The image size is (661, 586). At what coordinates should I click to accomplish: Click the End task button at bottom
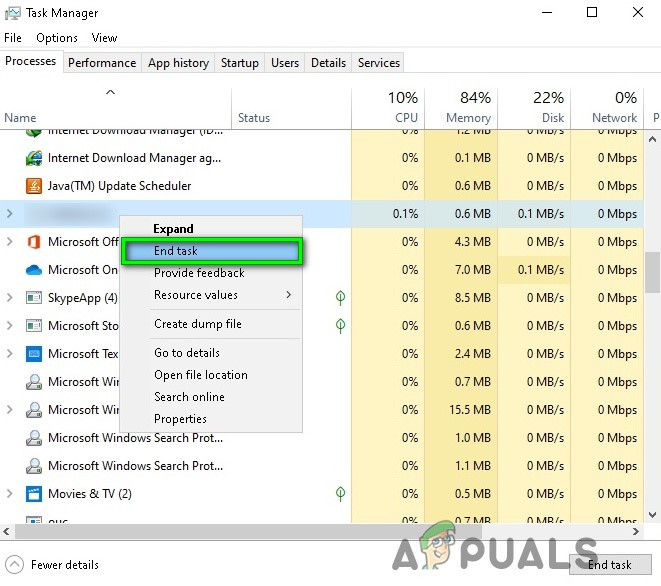pyautogui.click(x=609, y=565)
